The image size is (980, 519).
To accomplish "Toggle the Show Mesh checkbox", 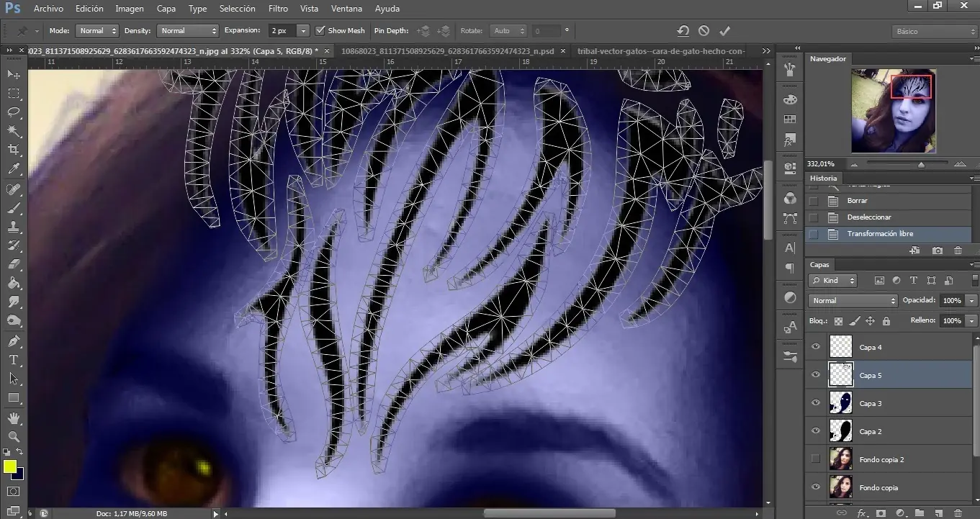I will pos(320,31).
